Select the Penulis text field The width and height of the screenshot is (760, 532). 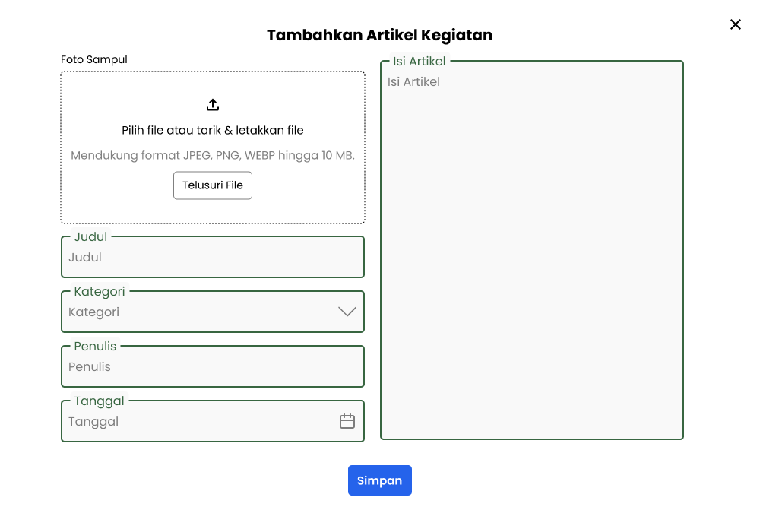[213, 367]
